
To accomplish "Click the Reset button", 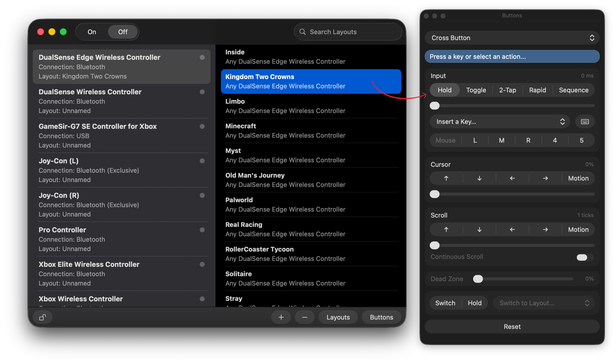I will pos(512,327).
